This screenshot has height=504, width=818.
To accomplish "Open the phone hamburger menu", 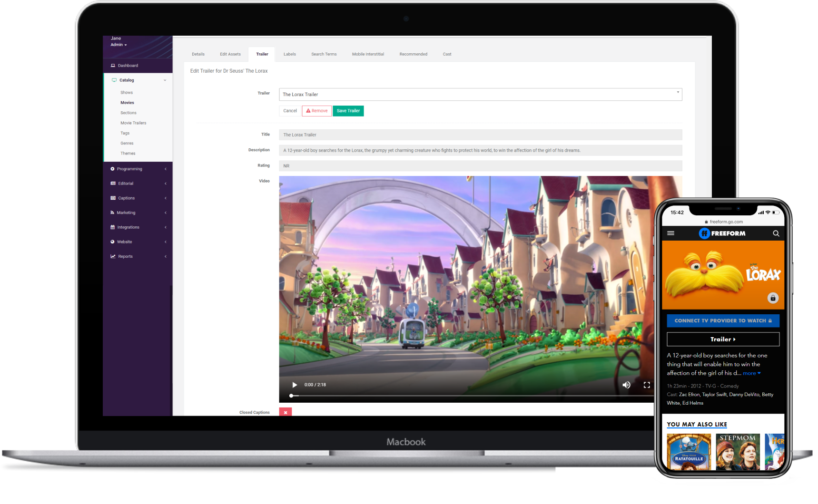I will click(x=671, y=233).
